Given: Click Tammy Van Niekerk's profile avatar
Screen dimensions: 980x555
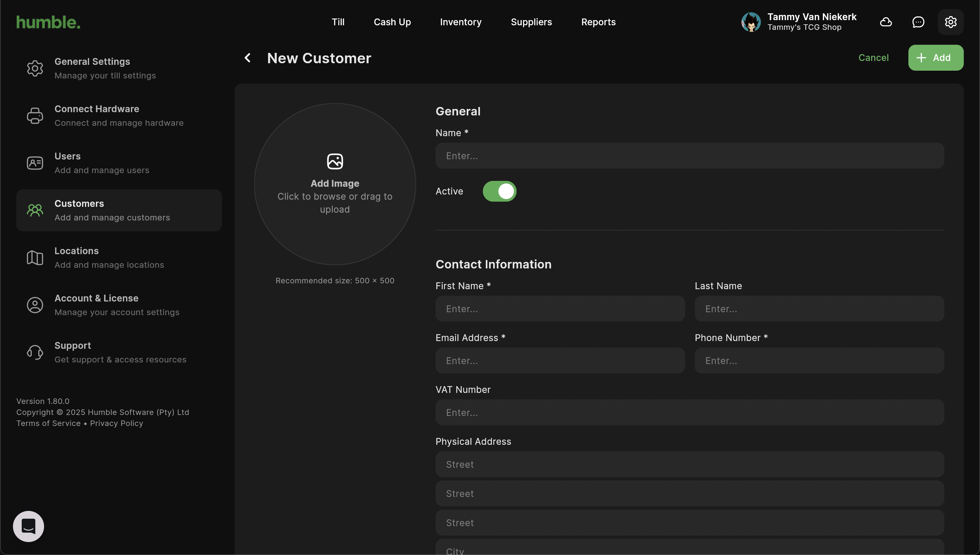Looking at the screenshot, I should coord(751,22).
